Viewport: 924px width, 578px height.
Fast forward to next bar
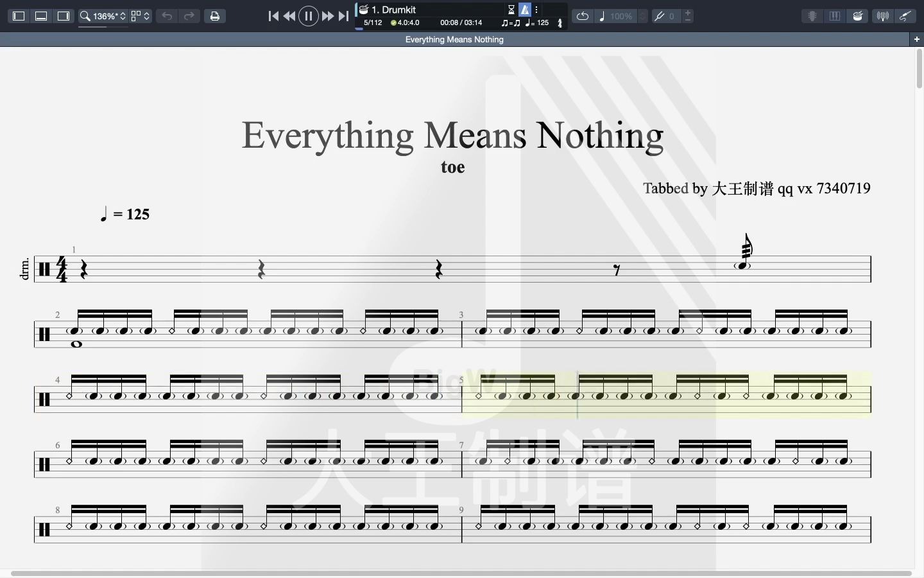327,16
